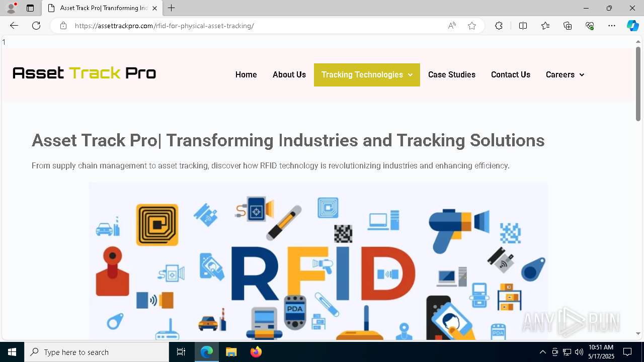Viewport: 644px width, 362px height.
Task: Go back to the previous page
Action: pyautogui.click(x=14, y=26)
